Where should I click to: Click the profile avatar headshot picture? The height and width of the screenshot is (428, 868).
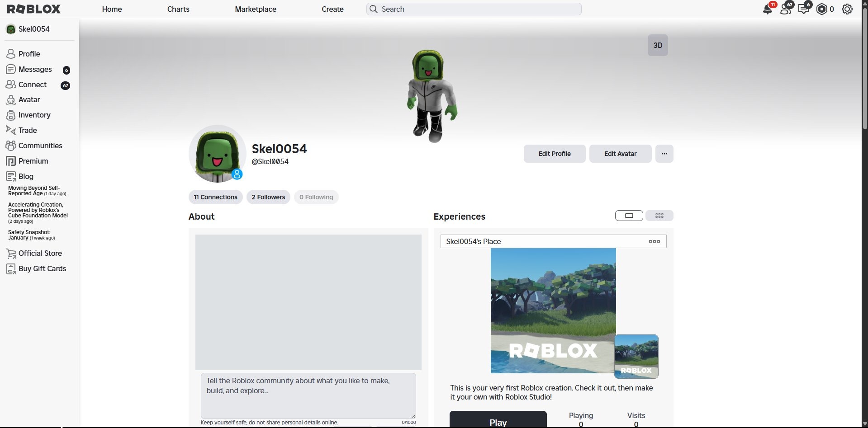tap(218, 154)
